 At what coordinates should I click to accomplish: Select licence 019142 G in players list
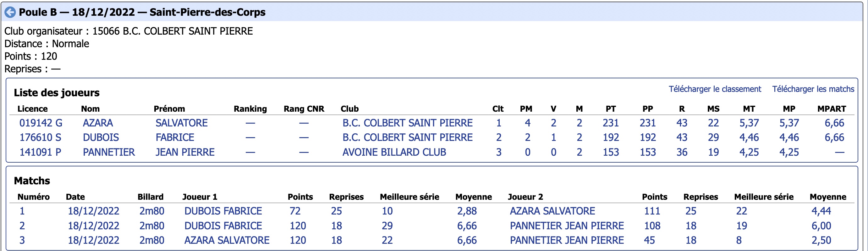41,123
